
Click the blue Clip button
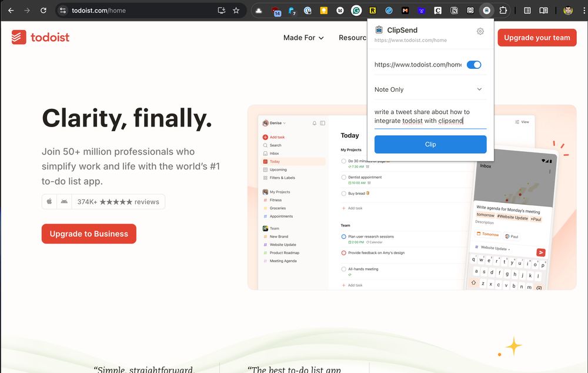430,144
